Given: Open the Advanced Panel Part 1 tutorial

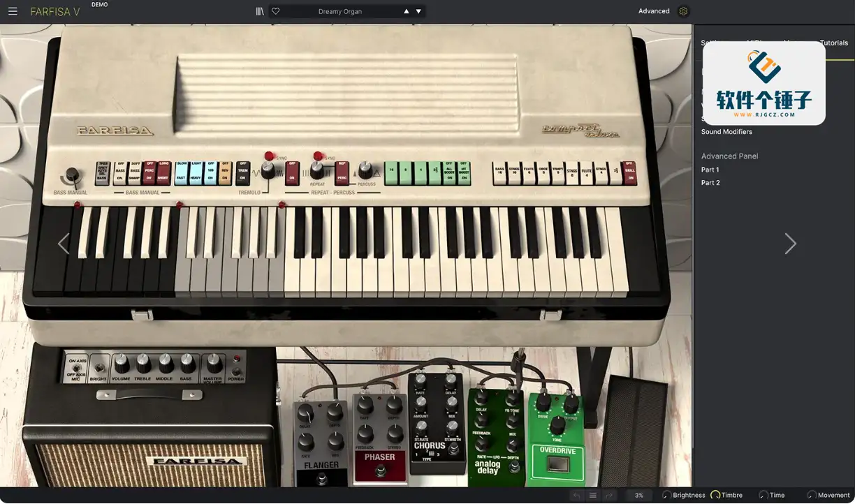Looking at the screenshot, I should (x=710, y=170).
